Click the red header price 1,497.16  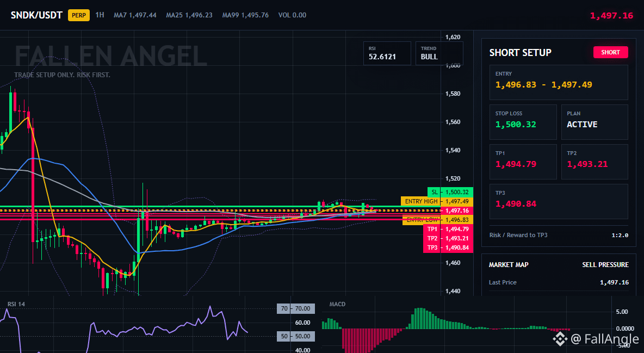tap(611, 16)
